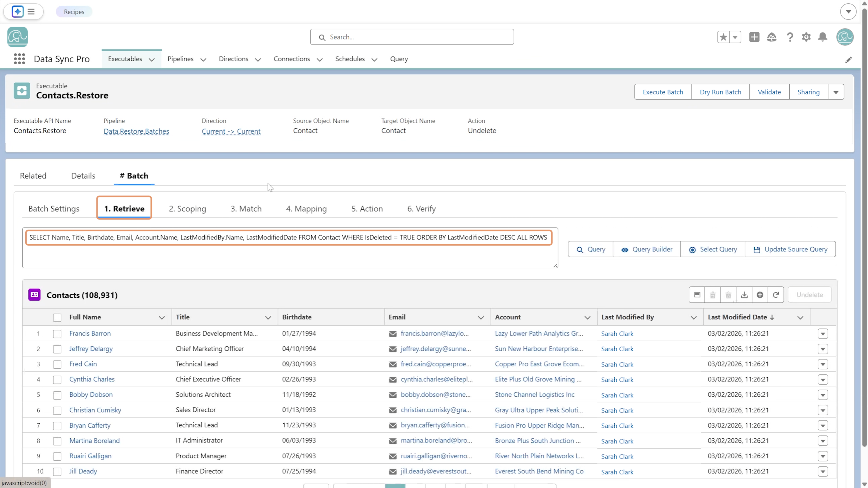Open the 2. Scoping tab

(187, 209)
